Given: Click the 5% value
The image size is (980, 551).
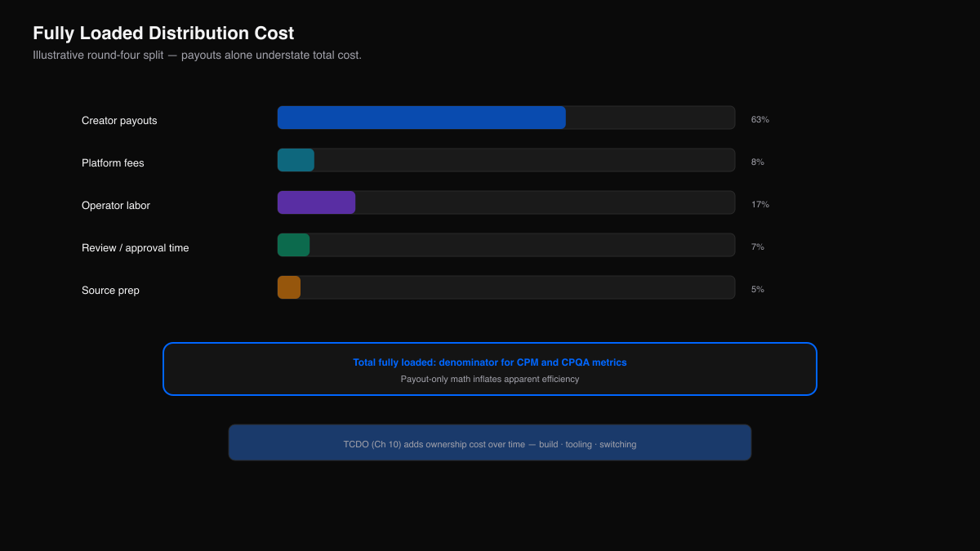Looking at the screenshot, I should 758,289.
